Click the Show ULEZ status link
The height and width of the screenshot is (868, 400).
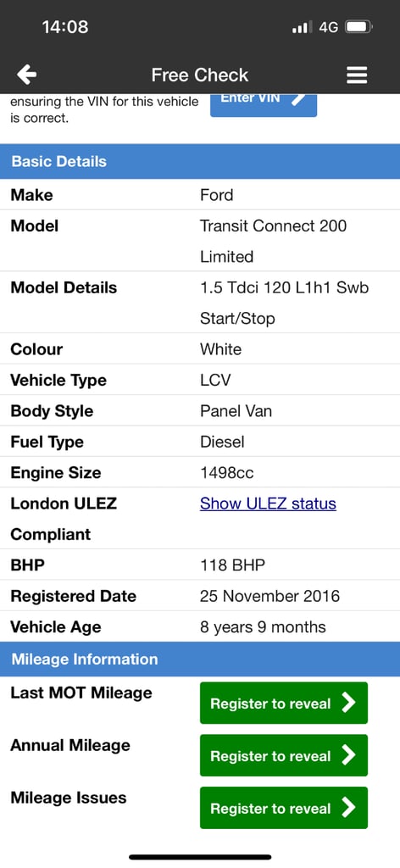click(268, 504)
